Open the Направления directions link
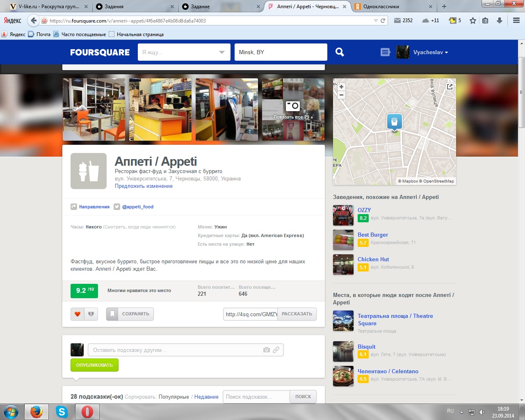 90,207
